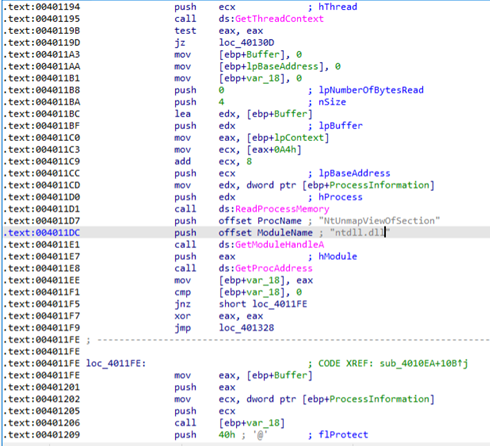Click [ebp+lpBaseAddress] operand at 004011AA
The height and width of the screenshot is (446, 490).
coord(271,66)
